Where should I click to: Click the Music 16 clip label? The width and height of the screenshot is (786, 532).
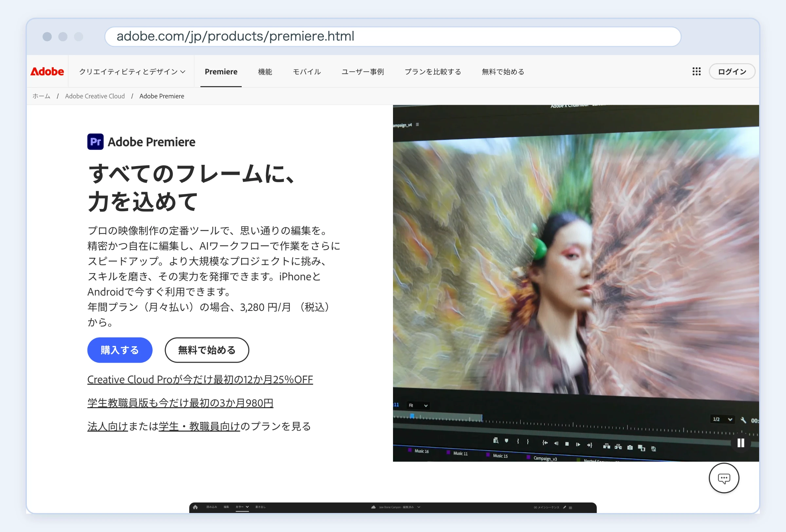point(421,451)
